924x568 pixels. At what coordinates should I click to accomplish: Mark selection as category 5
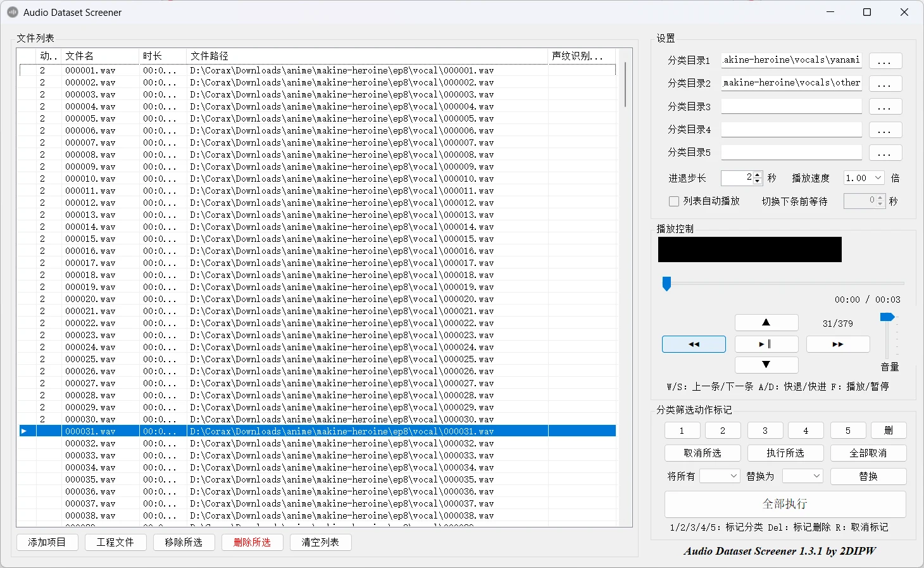point(847,431)
